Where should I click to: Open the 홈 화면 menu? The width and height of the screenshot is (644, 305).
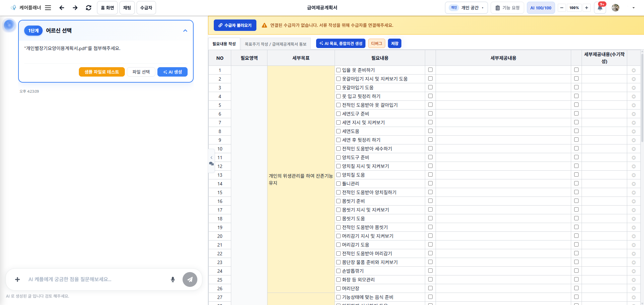click(x=107, y=8)
